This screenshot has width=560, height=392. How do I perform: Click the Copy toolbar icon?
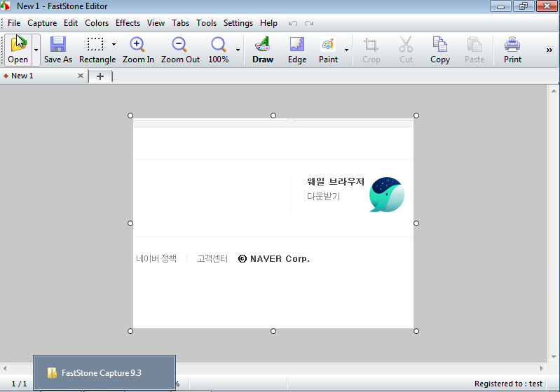point(440,45)
